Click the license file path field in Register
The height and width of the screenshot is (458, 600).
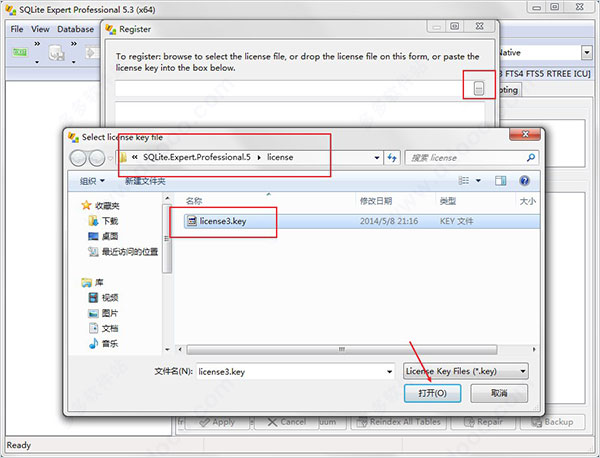click(x=293, y=88)
